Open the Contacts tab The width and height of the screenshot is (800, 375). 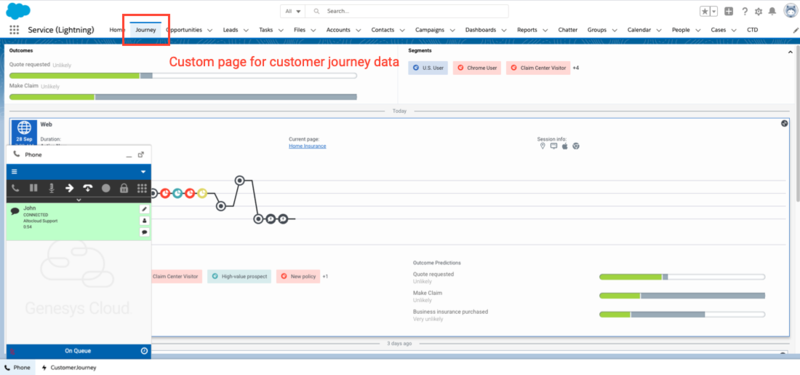pos(383,30)
